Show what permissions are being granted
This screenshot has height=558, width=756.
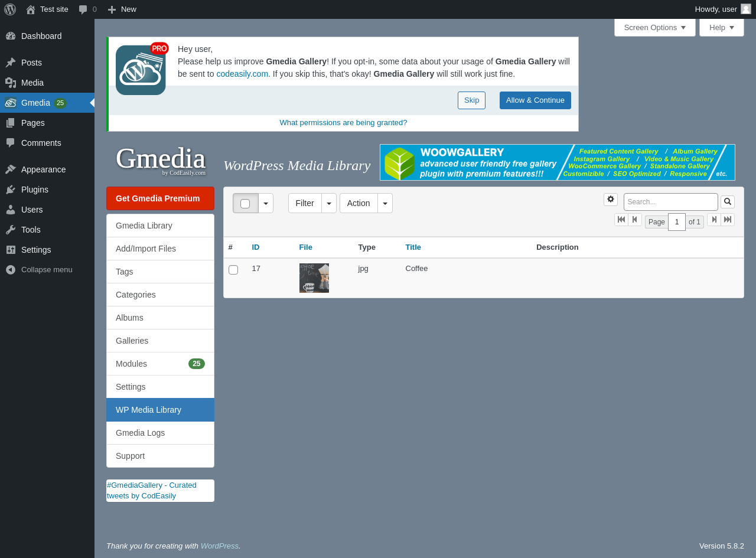click(x=343, y=123)
